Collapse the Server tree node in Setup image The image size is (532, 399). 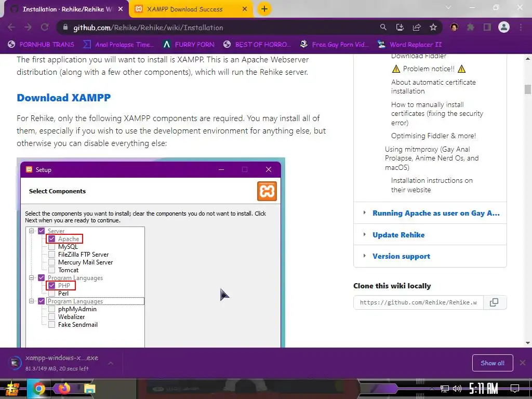pyautogui.click(x=32, y=231)
